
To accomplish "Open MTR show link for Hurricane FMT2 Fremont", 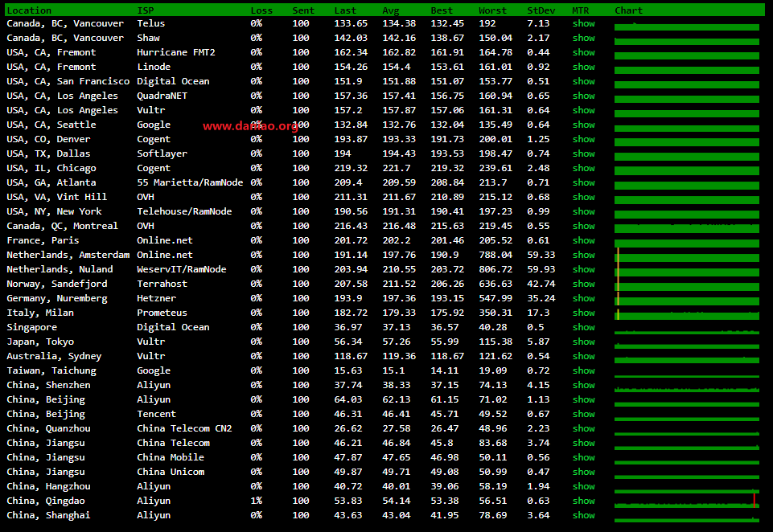I will pyautogui.click(x=583, y=53).
